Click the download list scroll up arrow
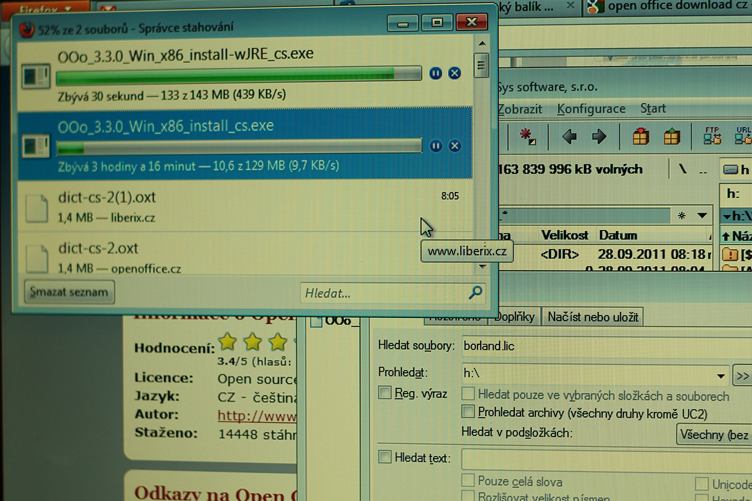The height and width of the screenshot is (501, 752). tap(482, 44)
